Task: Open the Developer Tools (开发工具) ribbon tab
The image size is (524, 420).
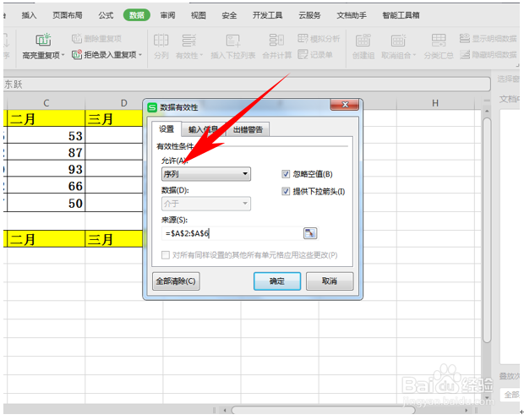Action: click(x=267, y=15)
